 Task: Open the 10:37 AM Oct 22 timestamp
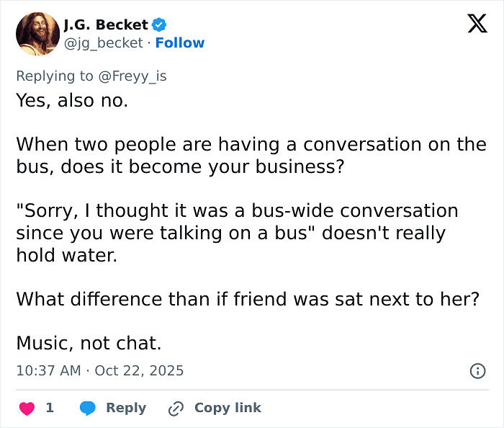pyautogui.click(x=100, y=371)
